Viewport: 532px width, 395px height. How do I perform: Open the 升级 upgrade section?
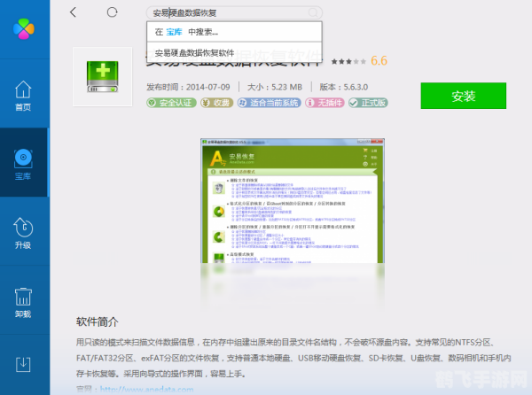pyautogui.click(x=23, y=233)
